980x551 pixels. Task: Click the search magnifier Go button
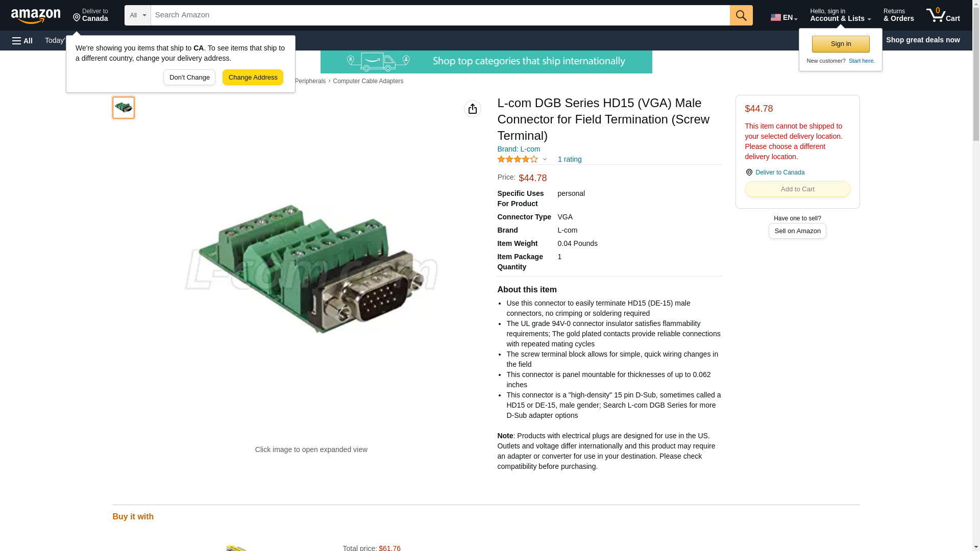[x=741, y=15]
